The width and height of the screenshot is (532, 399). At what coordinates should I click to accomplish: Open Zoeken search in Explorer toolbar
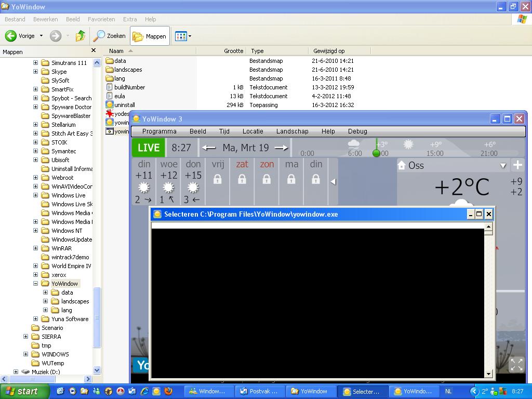[110, 36]
